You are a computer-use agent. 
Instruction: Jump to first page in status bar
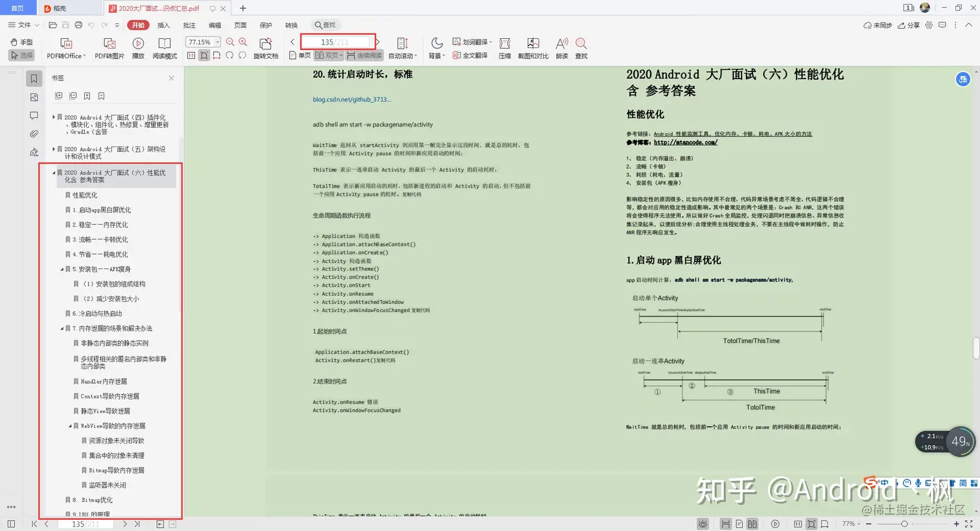pyautogui.click(x=34, y=524)
